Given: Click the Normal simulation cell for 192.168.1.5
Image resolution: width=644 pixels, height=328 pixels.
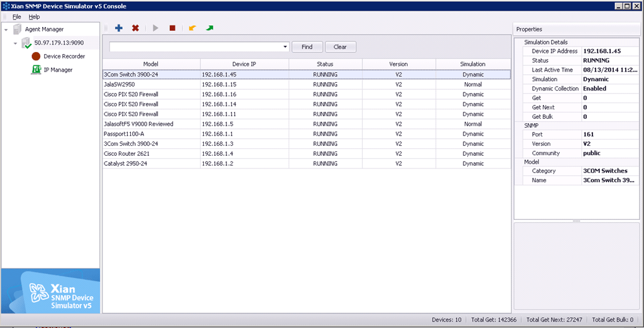Looking at the screenshot, I should tap(473, 124).
